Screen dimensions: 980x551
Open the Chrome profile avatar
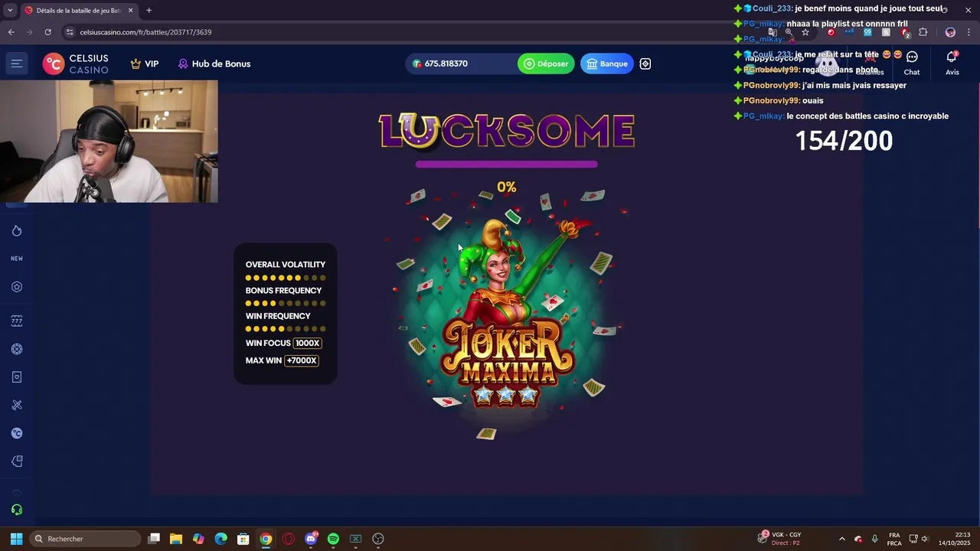[x=950, y=32]
